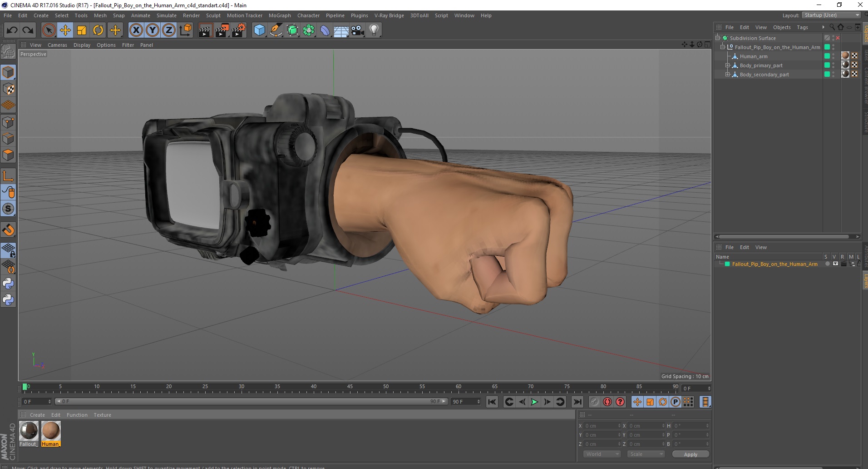The width and height of the screenshot is (868, 469).
Task: Switch to Edges mode
Action: (x=8, y=139)
